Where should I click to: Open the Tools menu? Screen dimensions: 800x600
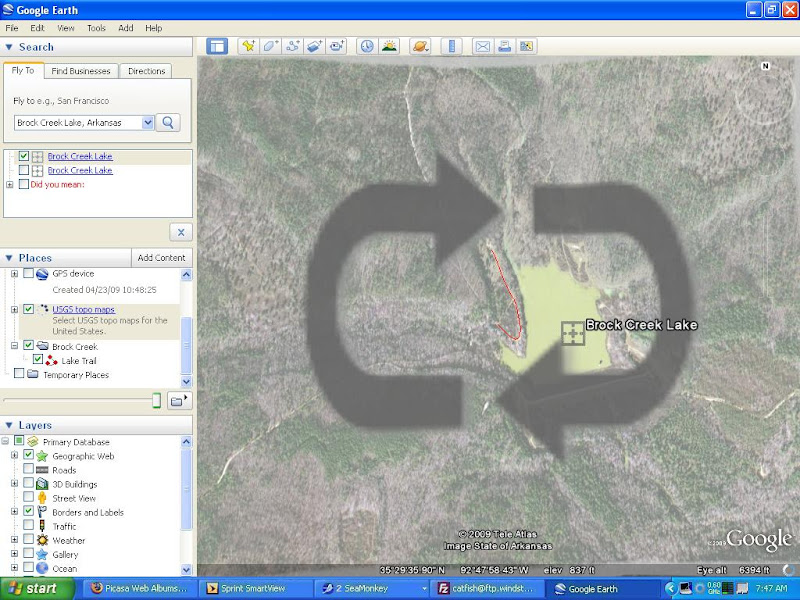pos(96,28)
